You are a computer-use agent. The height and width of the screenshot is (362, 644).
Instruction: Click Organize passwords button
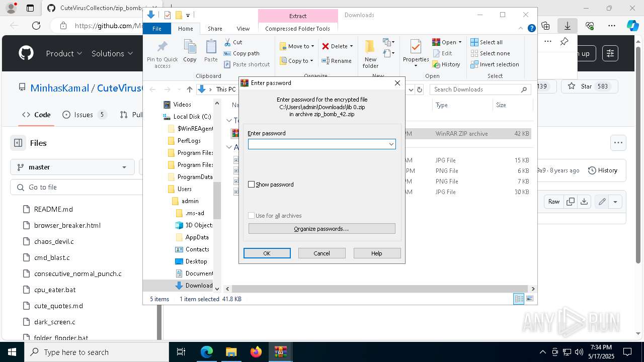click(321, 229)
